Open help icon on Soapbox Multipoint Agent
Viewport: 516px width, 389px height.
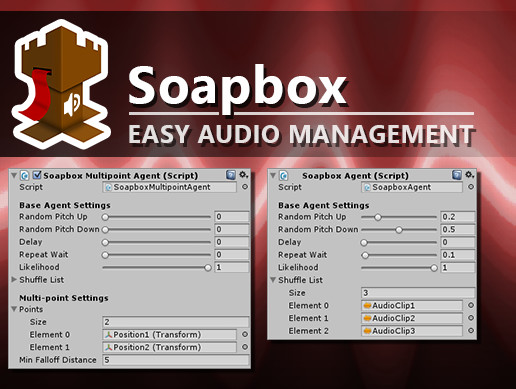tap(231, 175)
